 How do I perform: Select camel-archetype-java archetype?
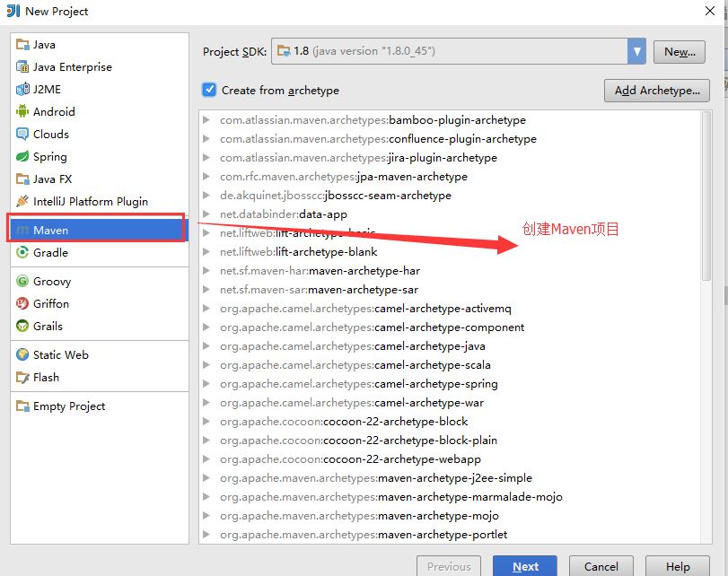pyautogui.click(x=353, y=346)
